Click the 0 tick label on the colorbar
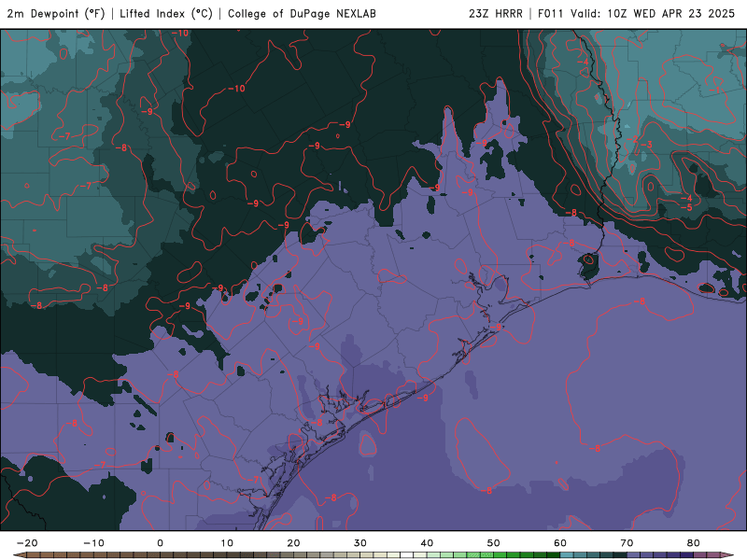 coord(160,543)
